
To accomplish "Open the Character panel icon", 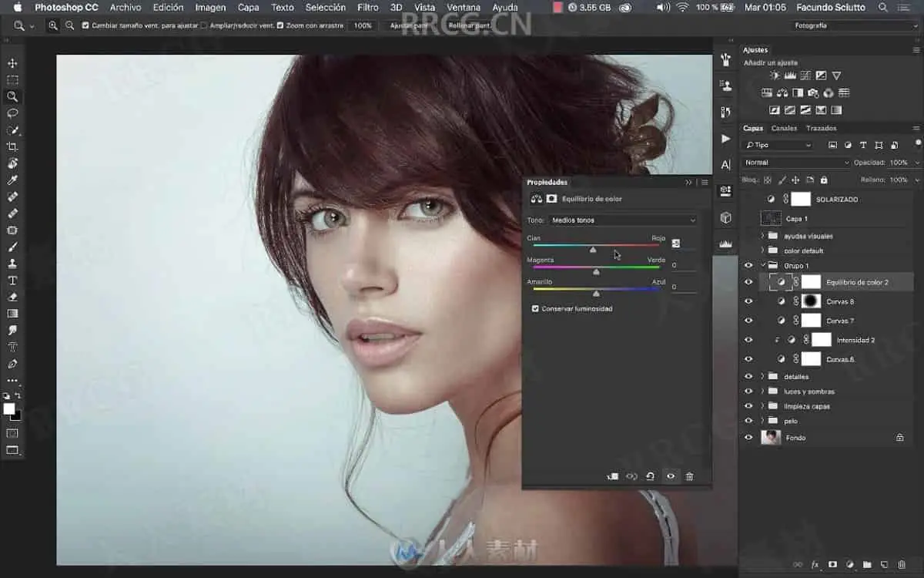I will tap(725, 165).
